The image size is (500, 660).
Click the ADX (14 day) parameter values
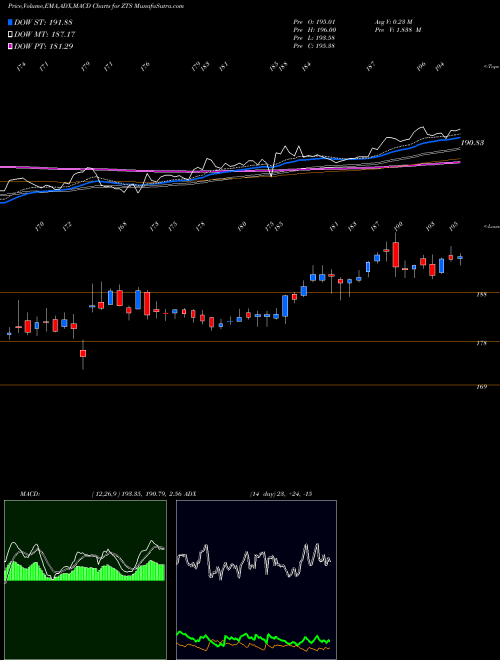click(281, 494)
